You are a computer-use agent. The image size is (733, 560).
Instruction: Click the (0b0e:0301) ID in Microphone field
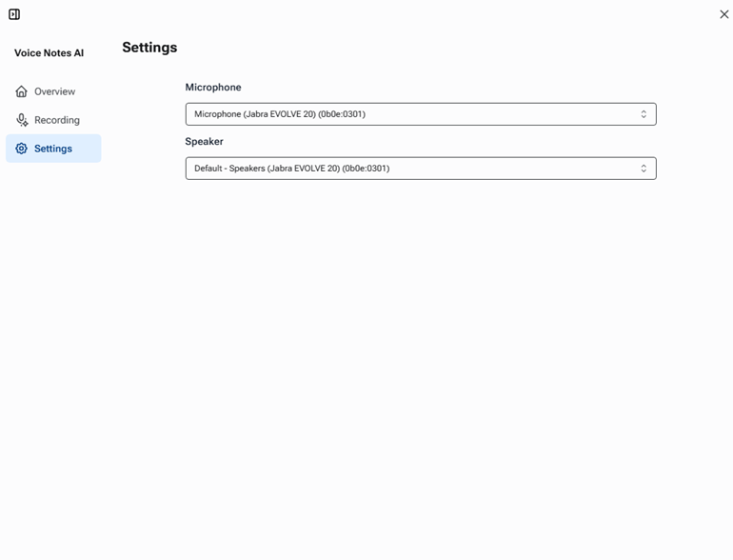coord(342,114)
